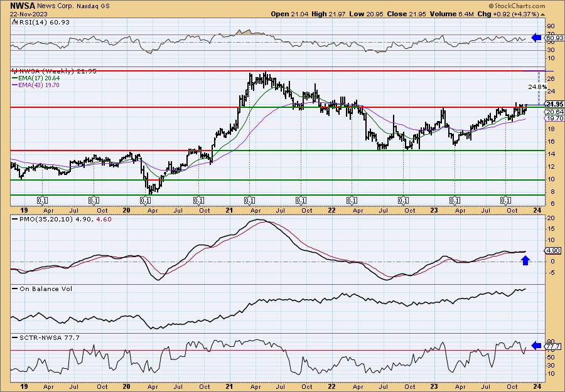
Task: Click the NWSA ticker symbol in the title
Action: coord(23,6)
